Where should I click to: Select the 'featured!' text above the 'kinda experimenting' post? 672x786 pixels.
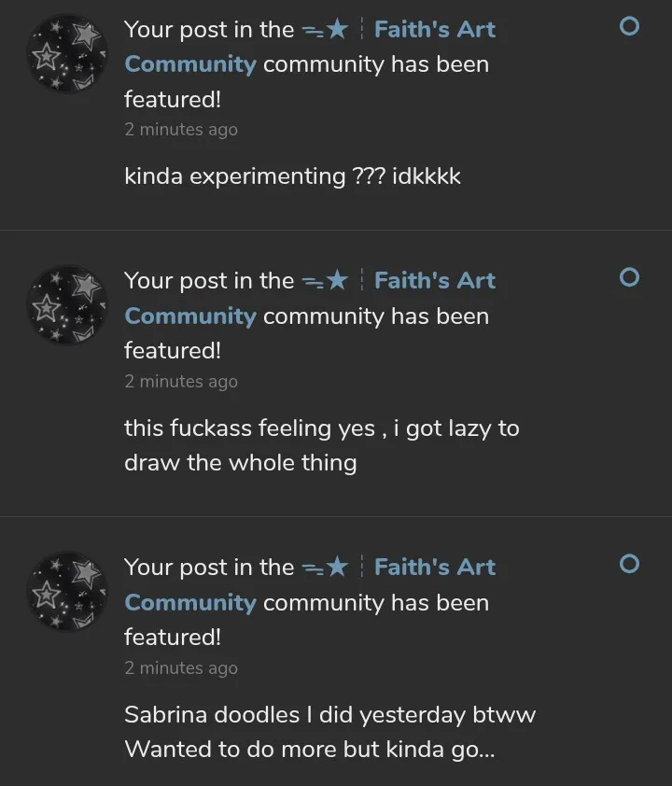pos(173,99)
